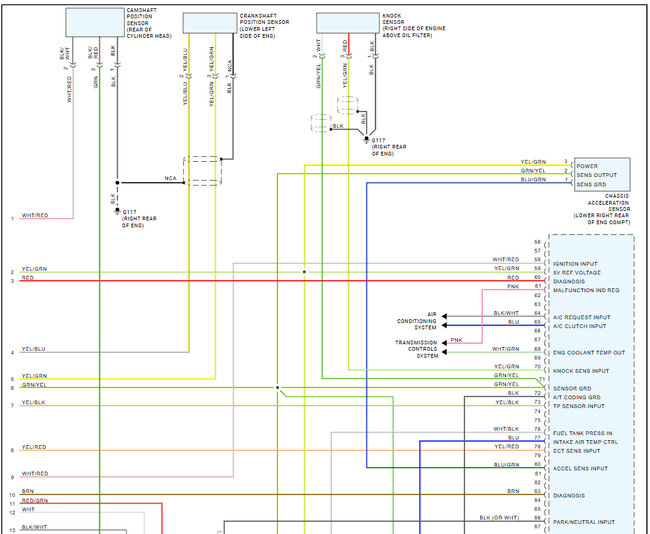
Task: Click YEL/BLU wire label at left connector 4
Action: click(x=33, y=349)
